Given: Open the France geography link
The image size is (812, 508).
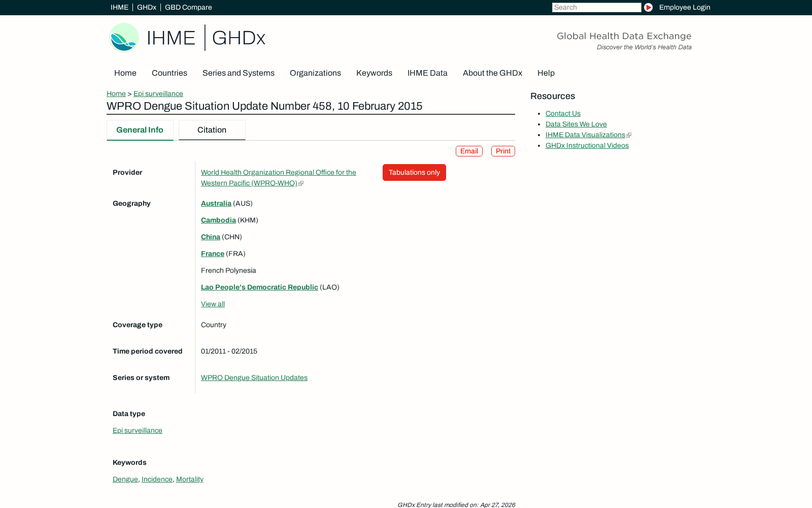Looking at the screenshot, I should click(x=213, y=253).
